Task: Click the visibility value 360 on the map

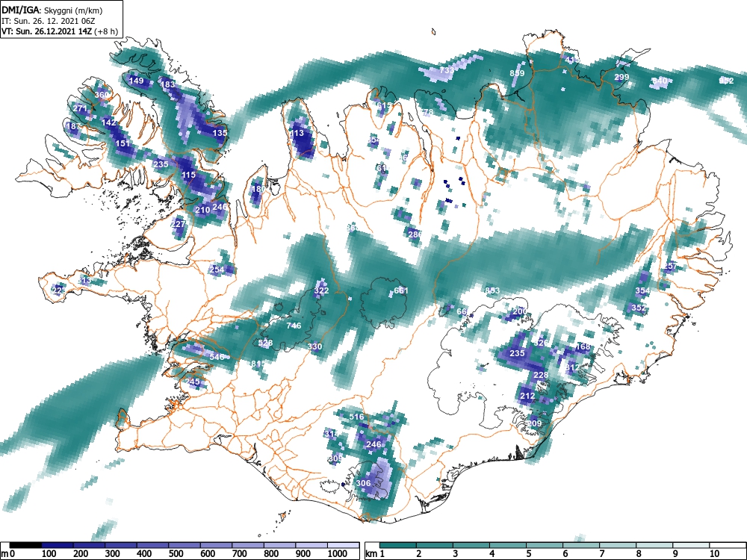Action: point(101,95)
